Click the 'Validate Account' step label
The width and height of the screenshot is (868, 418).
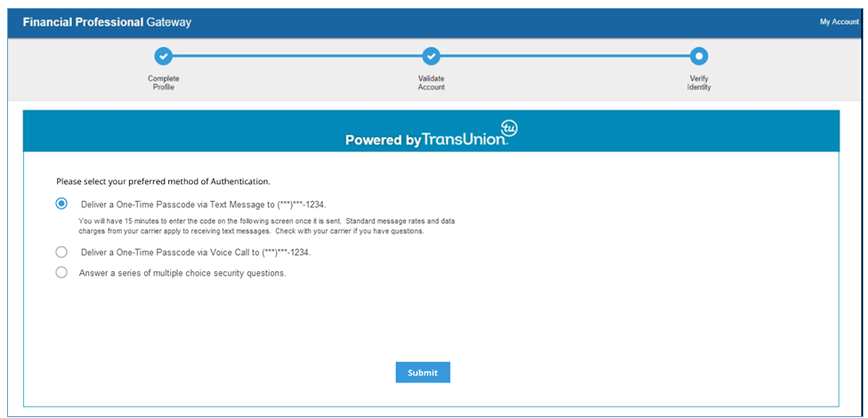[x=431, y=83]
